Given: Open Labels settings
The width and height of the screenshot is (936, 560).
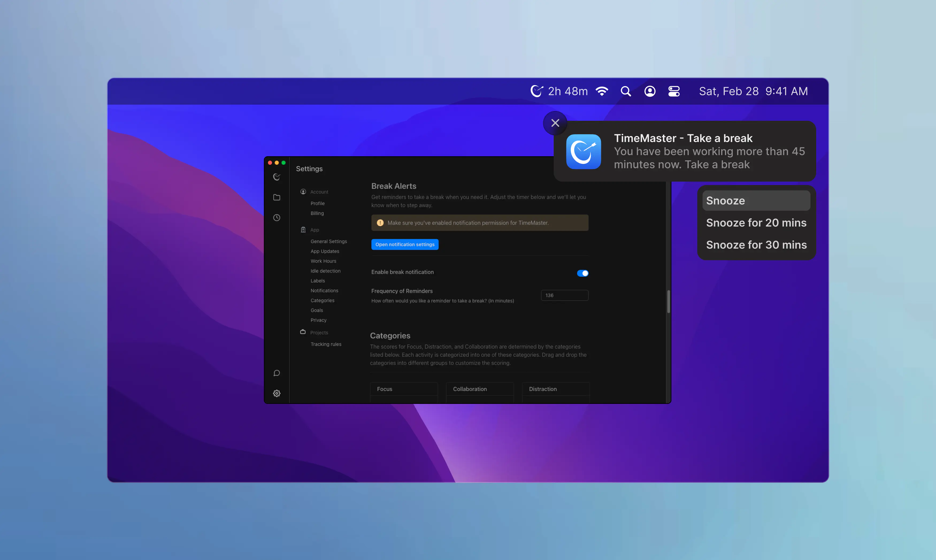Looking at the screenshot, I should pos(318,281).
